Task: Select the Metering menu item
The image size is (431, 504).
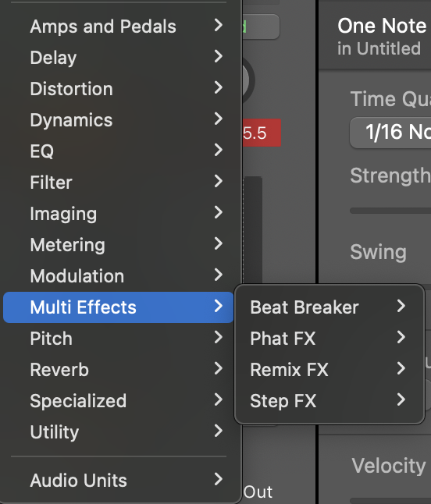Action: pos(118,244)
